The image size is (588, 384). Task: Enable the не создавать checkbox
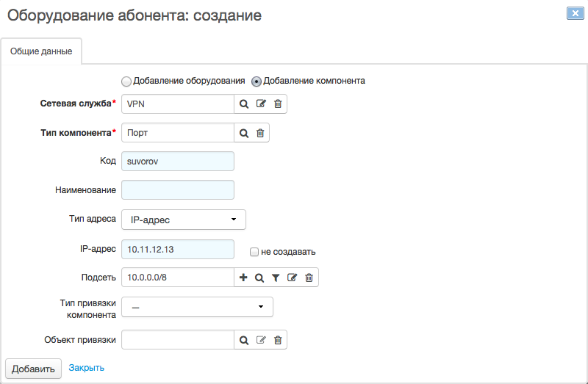tap(254, 252)
